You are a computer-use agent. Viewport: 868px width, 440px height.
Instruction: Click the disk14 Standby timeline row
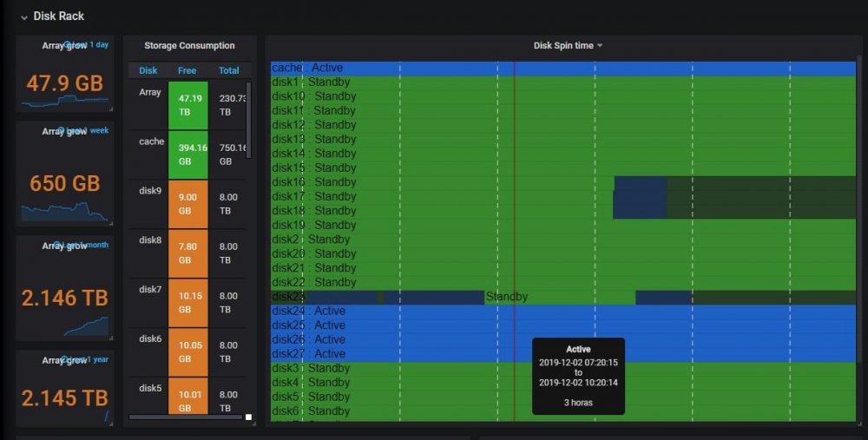(563, 154)
